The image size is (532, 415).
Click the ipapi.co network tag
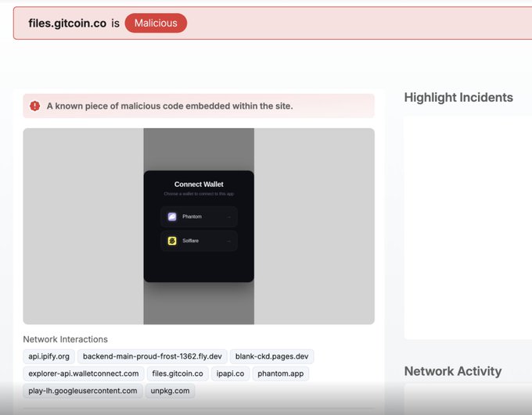tap(230, 374)
